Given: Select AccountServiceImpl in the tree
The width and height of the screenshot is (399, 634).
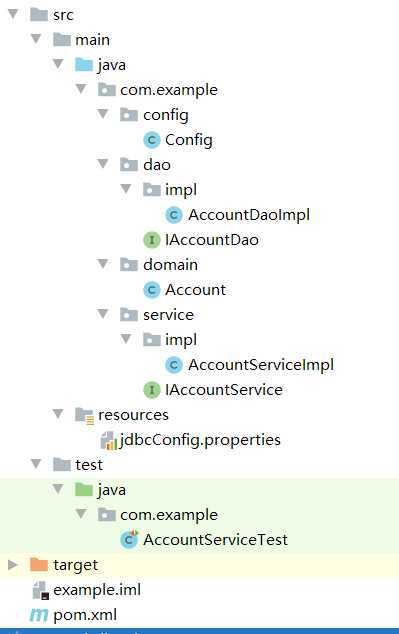Looking at the screenshot, I should [261, 365].
